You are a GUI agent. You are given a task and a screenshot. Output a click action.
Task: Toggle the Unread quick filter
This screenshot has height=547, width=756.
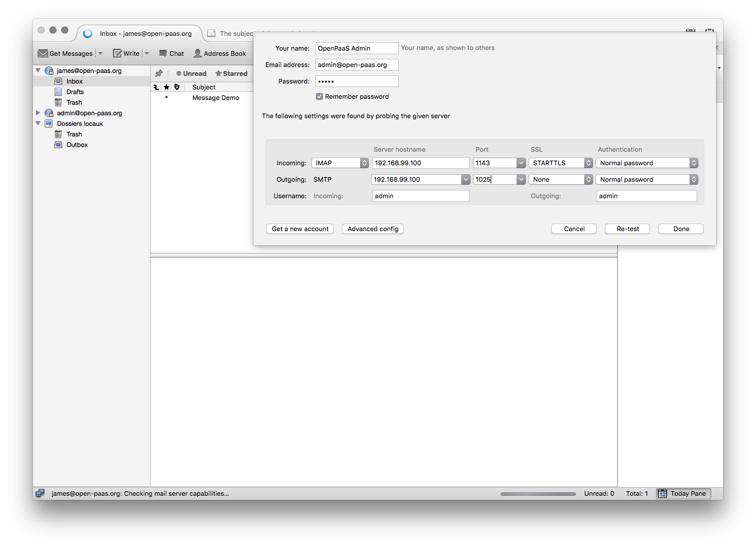coord(191,74)
